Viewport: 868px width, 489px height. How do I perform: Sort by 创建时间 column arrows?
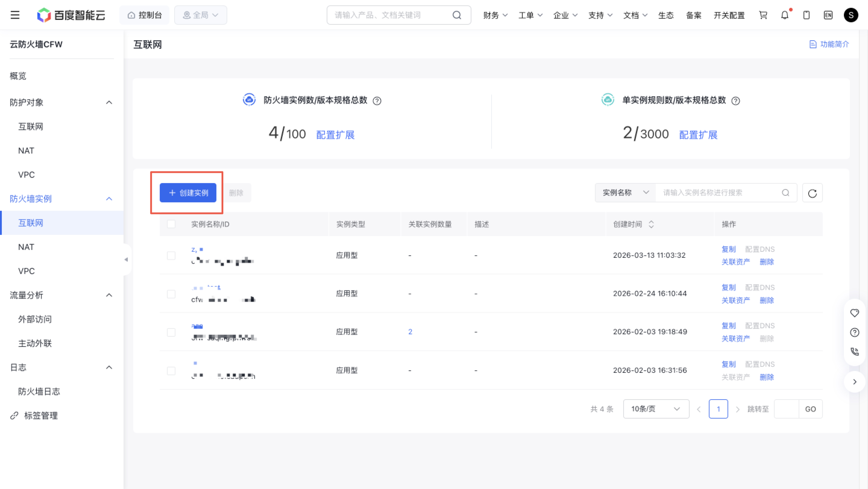[651, 224]
